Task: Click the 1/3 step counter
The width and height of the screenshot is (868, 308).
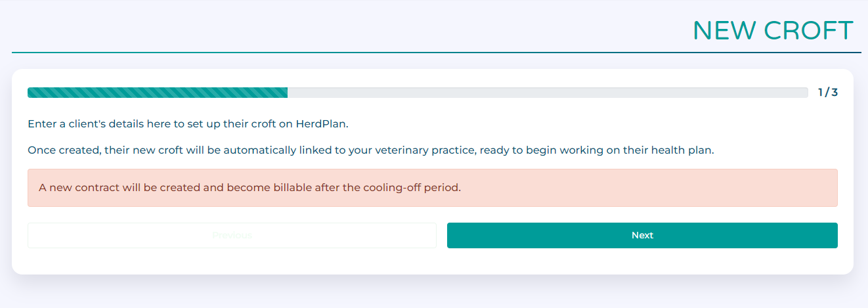Action: (827, 93)
